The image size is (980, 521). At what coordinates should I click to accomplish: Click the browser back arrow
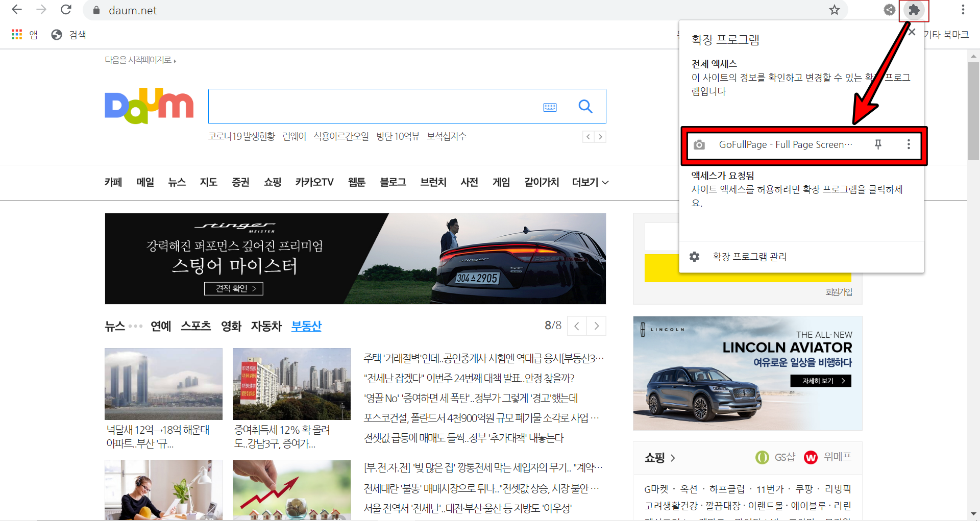point(17,10)
